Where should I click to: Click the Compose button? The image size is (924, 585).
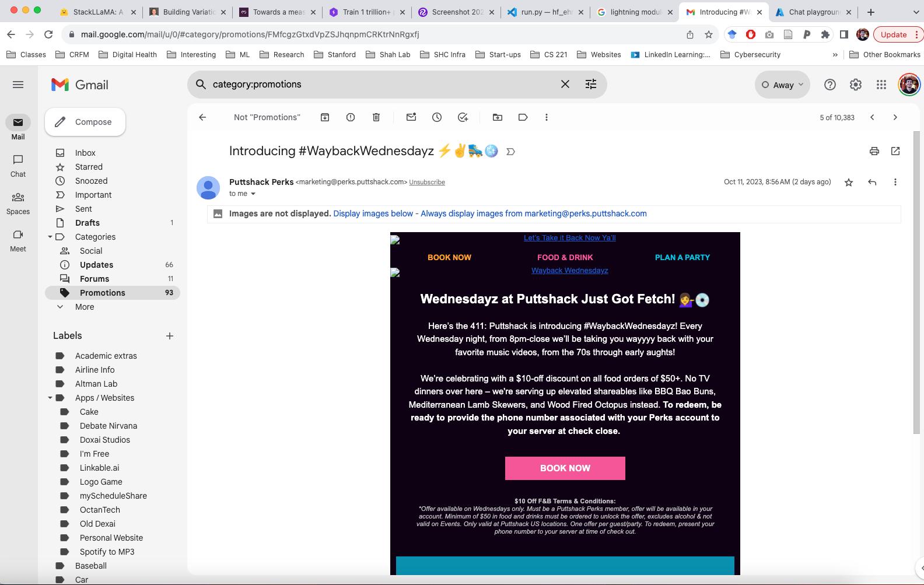coord(85,122)
